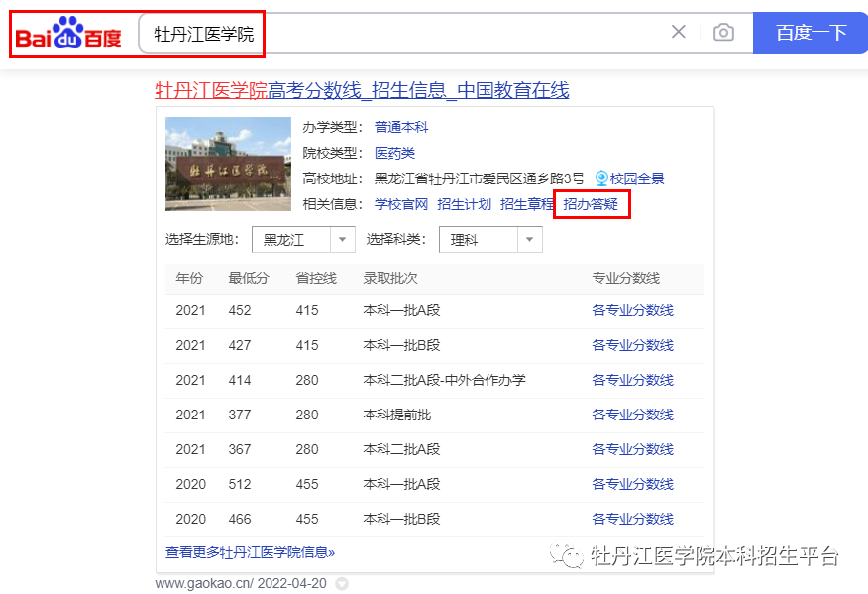
Task: Open the 学校官网 link
Action: pyautogui.click(x=400, y=204)
